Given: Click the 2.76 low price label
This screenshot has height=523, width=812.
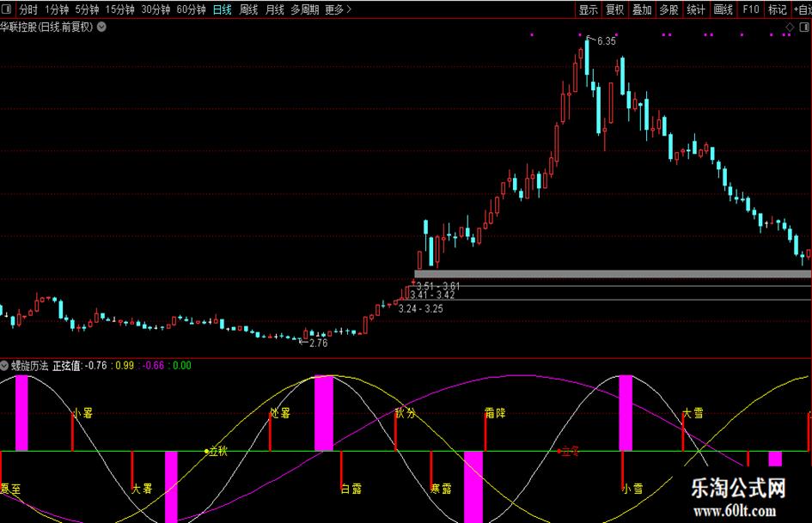Looking at the screenshot, I should pyautogui.click(x=318, y=343).
